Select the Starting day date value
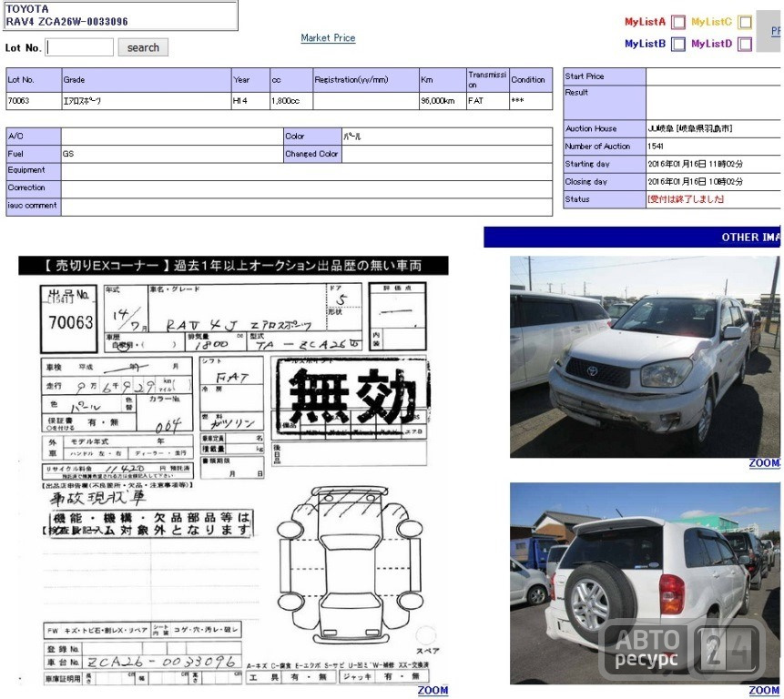This screenshot has height=699, width=784. click(x=695, y=164)
